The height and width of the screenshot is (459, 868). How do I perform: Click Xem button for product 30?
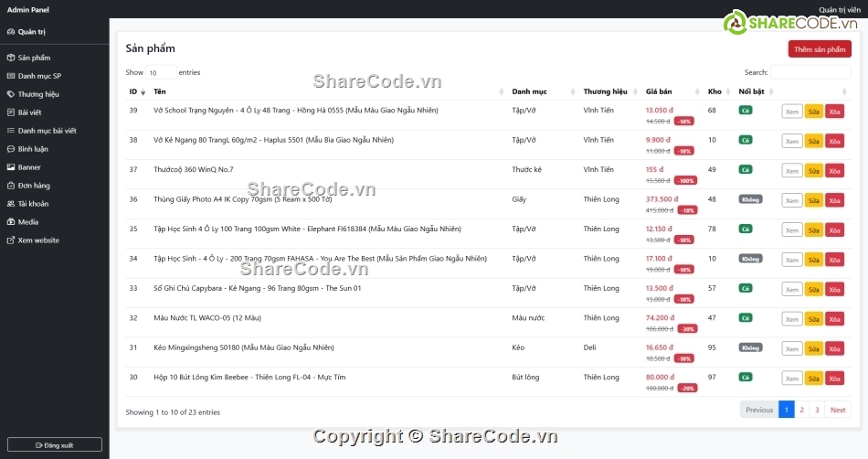(x=792, y=379)
